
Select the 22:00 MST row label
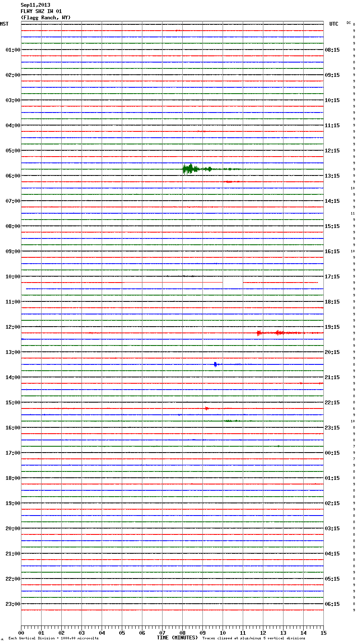tap(13, 579)
